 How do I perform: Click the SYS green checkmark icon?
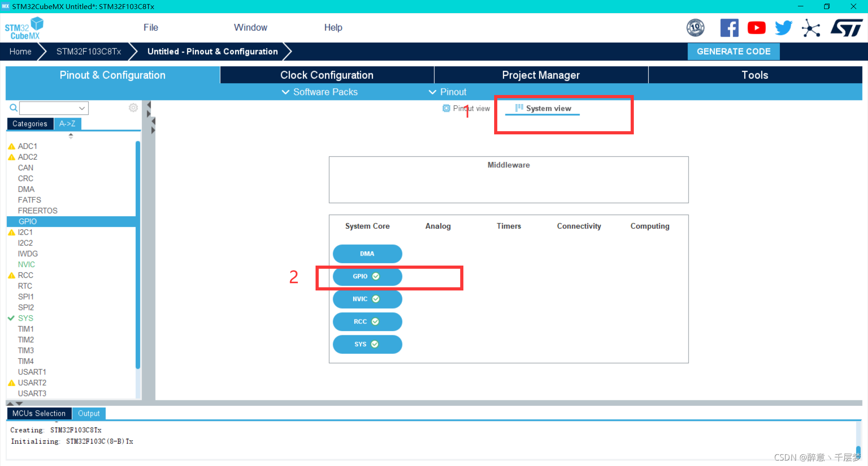click(x=11, y=318)
